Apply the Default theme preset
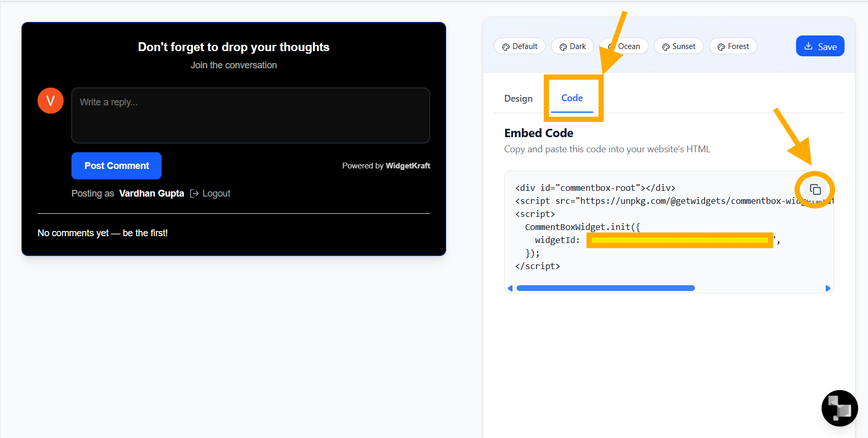The height and width of the screenshot is (438, 868). 519,46
